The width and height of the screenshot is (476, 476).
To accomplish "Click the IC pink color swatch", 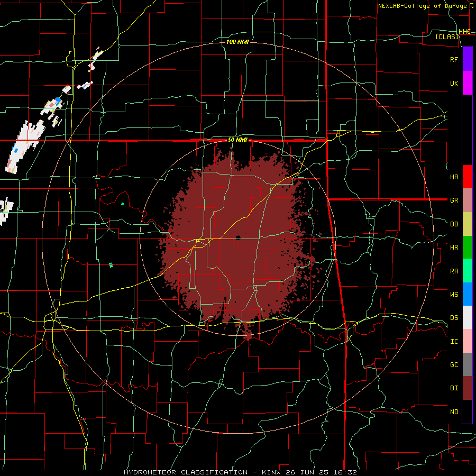I will point(467,341).
